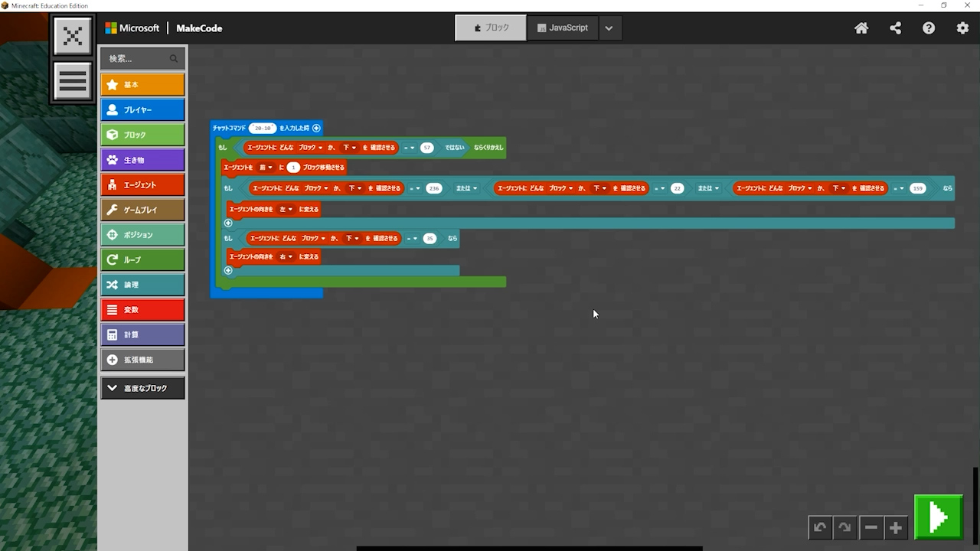Open the 拡張機能 extensions button
The height and width of the screenshot is (551, 980).
coord(142,360)
